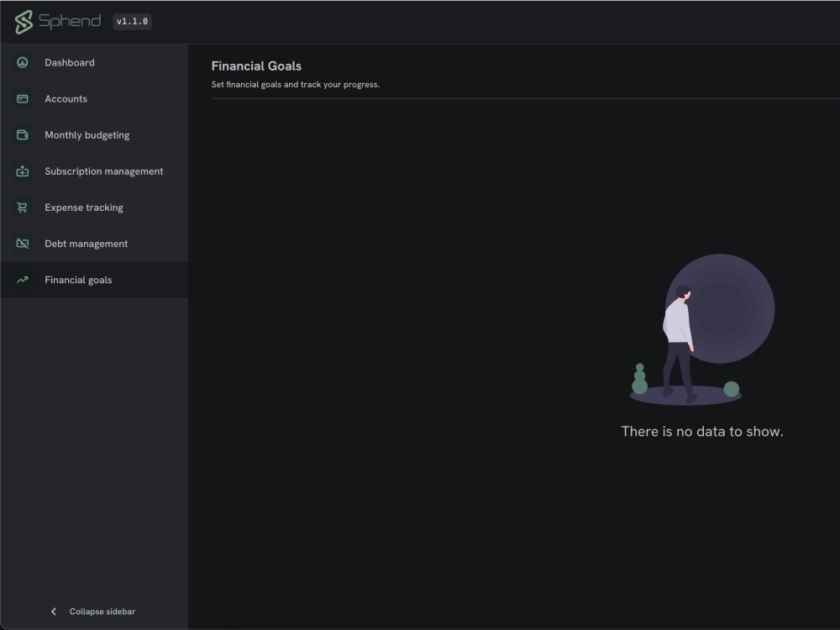Go to the Accounts page
Image resolution: width=840 pixels, height=630 pixels.
pyautogui.click(x=94, y=99)
